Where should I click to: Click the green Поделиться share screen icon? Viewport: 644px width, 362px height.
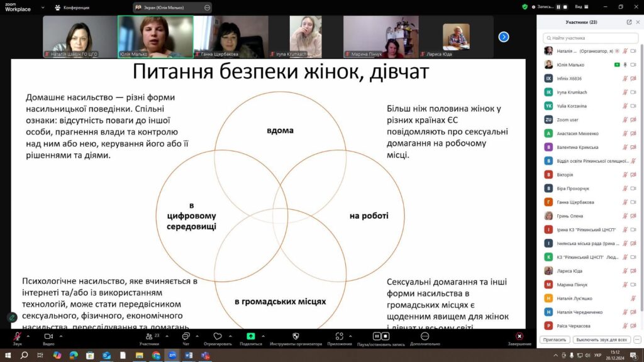(x=251, y=337)
